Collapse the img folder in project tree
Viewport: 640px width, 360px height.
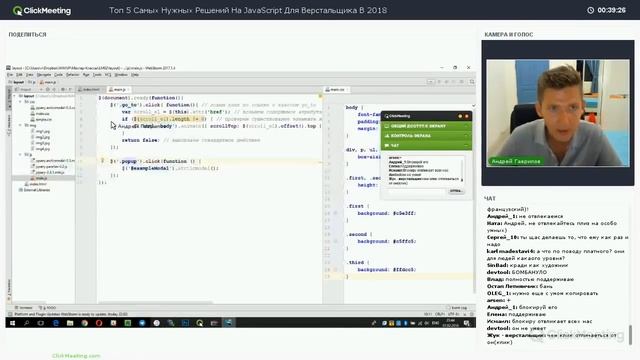(x=20, y=125)
